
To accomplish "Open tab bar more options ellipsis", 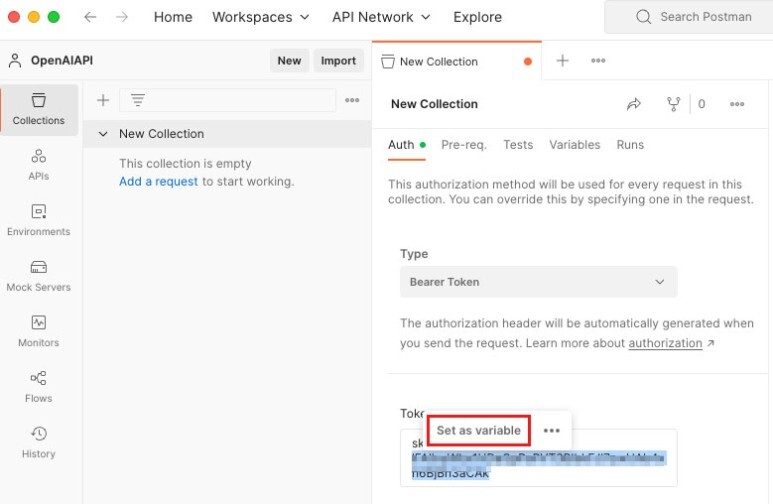I will coord(598,61).
